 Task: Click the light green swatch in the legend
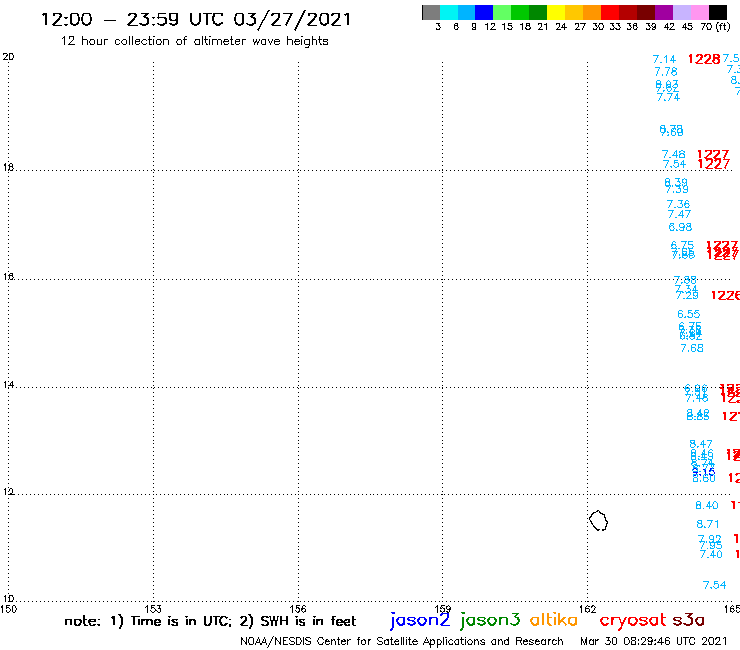click(x=502, y=12)
